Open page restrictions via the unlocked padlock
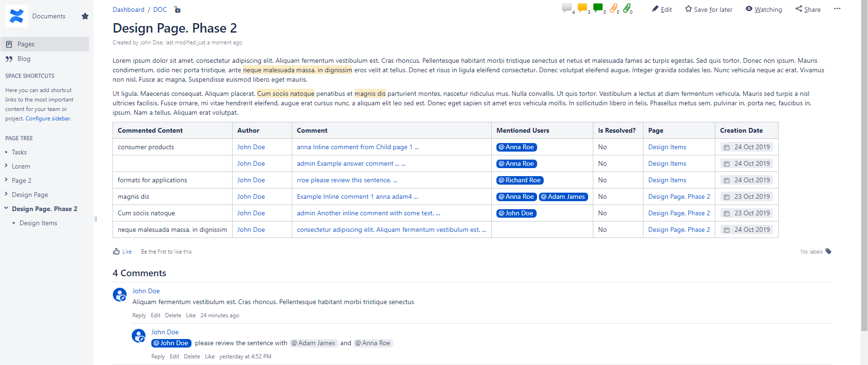Image resolution: width=868 pixels, height=365 pixels. tap(177, 9)
